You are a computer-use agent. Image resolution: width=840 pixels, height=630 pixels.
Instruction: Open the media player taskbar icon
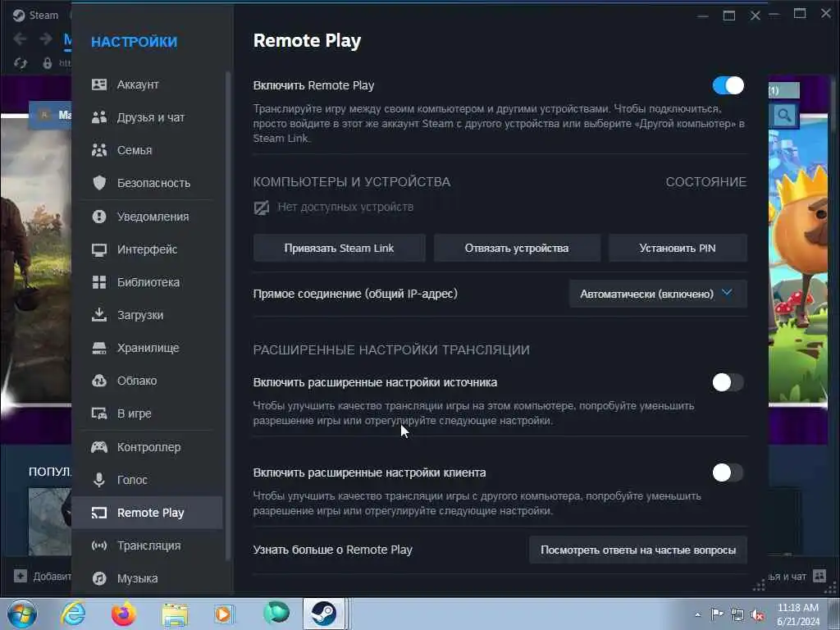tap(223, 614)
